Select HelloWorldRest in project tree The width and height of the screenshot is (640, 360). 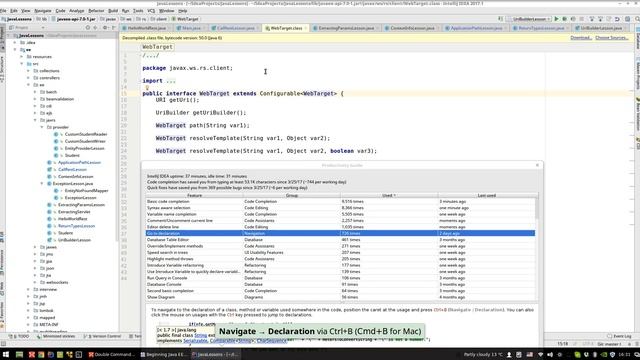73,219
